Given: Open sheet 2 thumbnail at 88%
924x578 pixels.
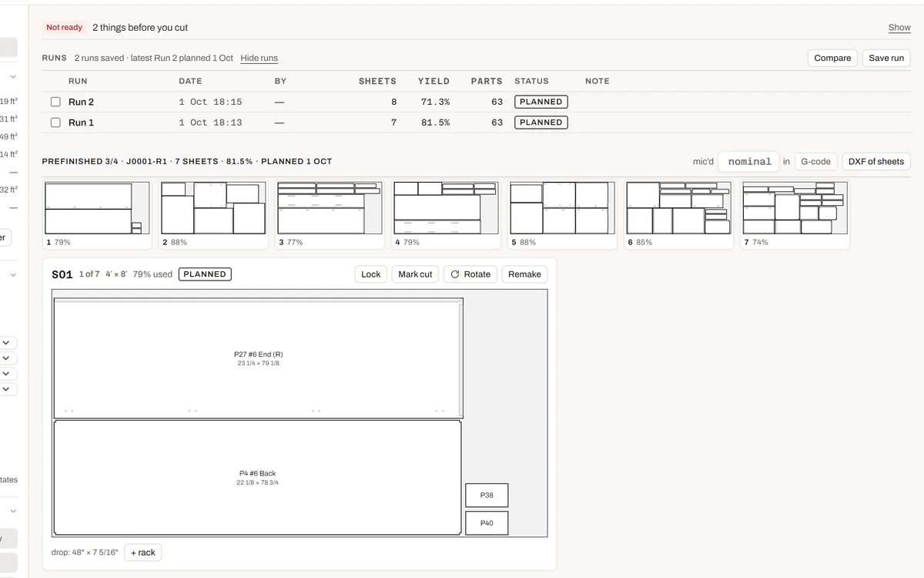Looking at the screenshot, I should (213, 214).
